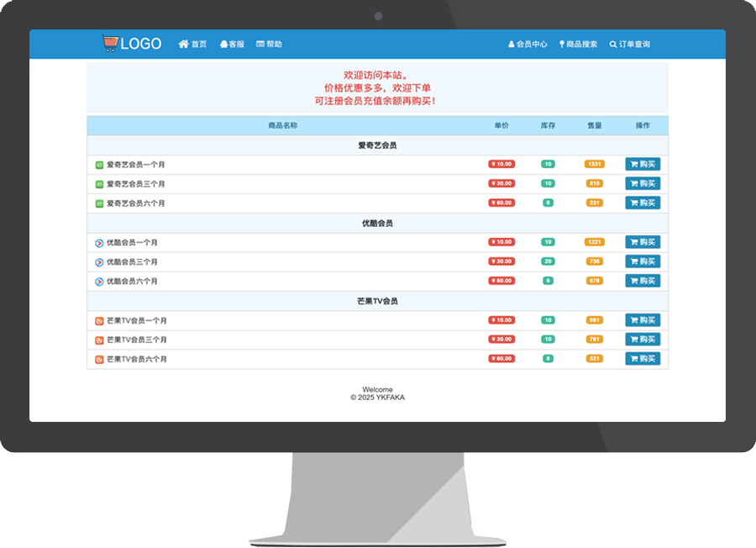Open the 帮助 help page
Image resolution: width=756 pixels, height=548 pixels.
(x=269, y=45)
